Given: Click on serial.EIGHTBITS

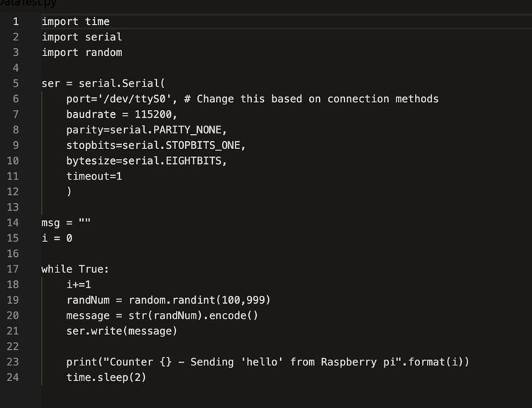Looking at the screenshot, I should 174,160.
